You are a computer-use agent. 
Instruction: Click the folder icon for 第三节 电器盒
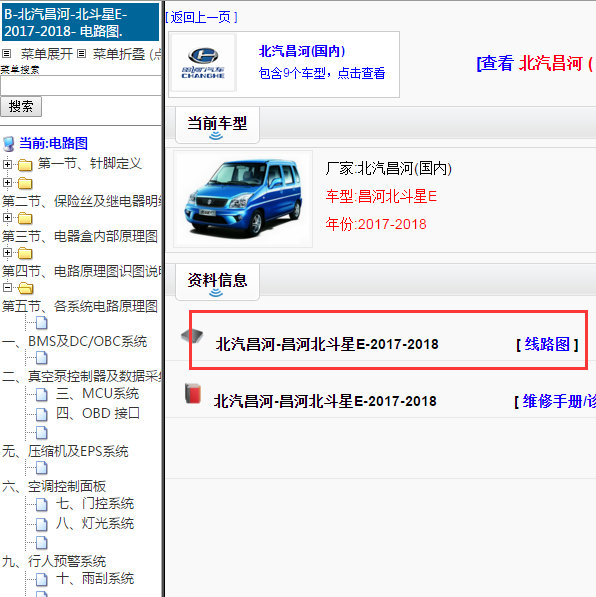(25, 218)
